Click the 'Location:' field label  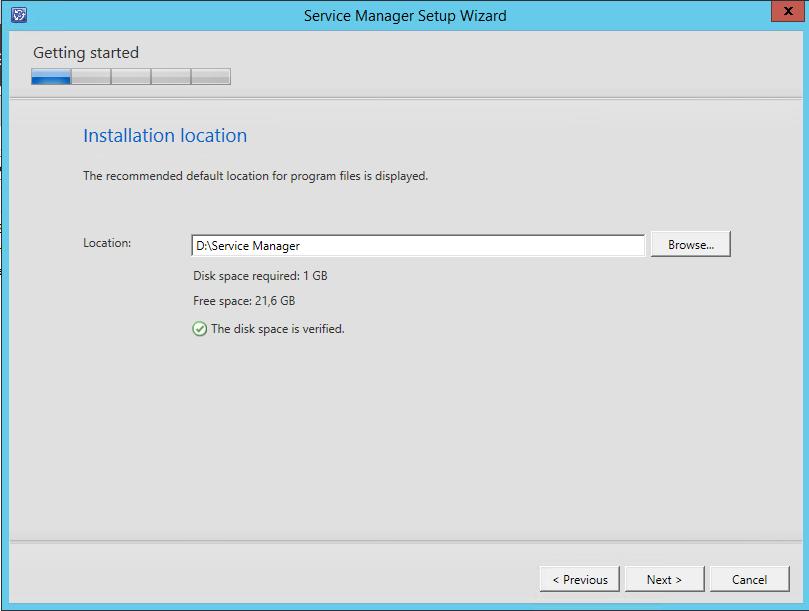(x=107, y=243)
